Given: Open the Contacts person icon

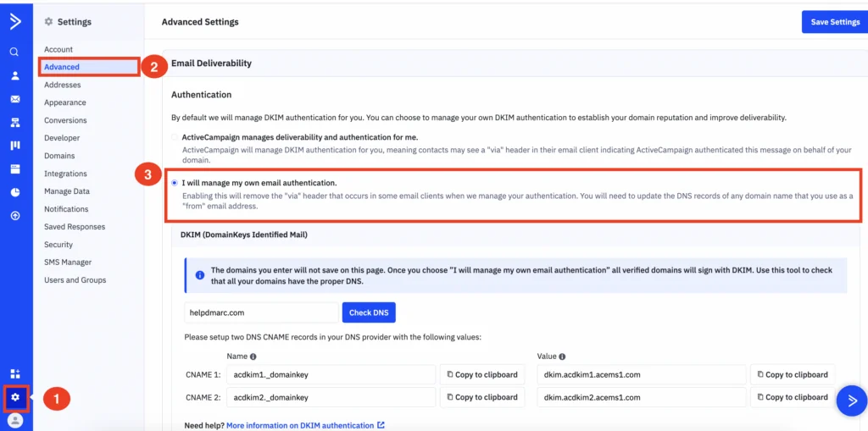Looking at the screenshot, I should pyautogui.click(x=15, y=76).
